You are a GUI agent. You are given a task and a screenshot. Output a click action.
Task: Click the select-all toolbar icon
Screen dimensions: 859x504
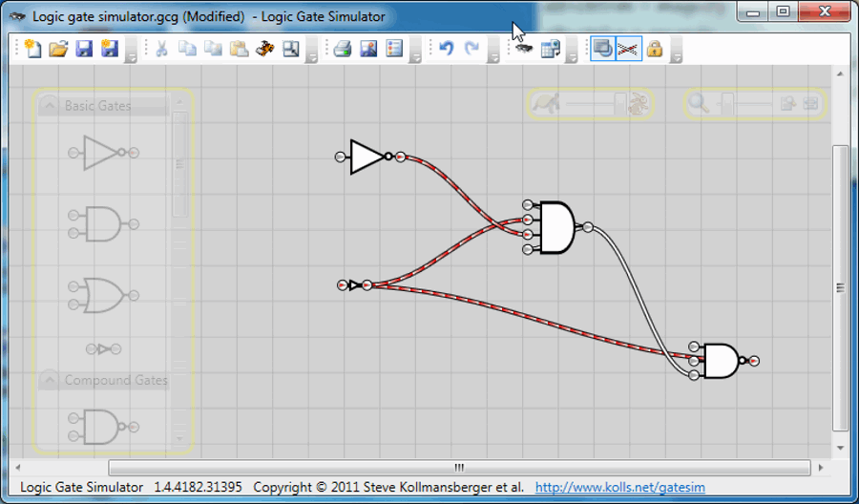tap(291, 49)
